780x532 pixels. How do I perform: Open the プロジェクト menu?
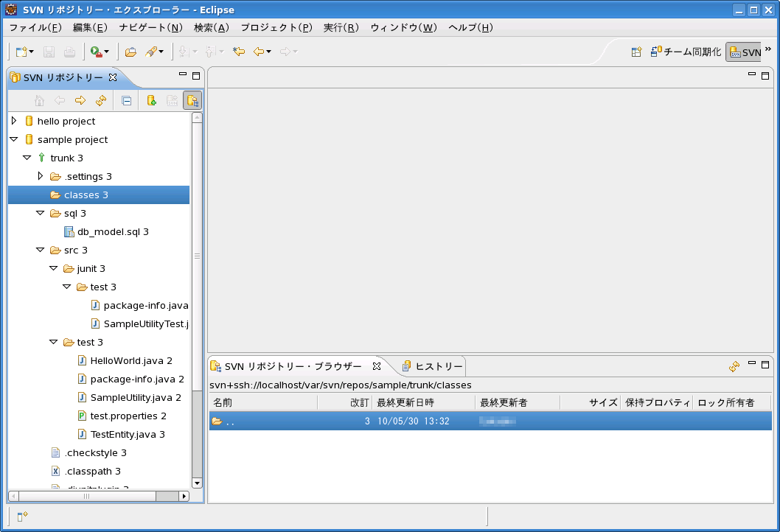coord(276,27)
